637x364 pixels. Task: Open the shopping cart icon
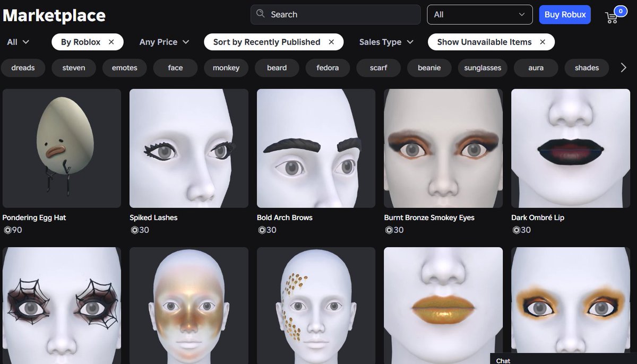tap(611, 18)
